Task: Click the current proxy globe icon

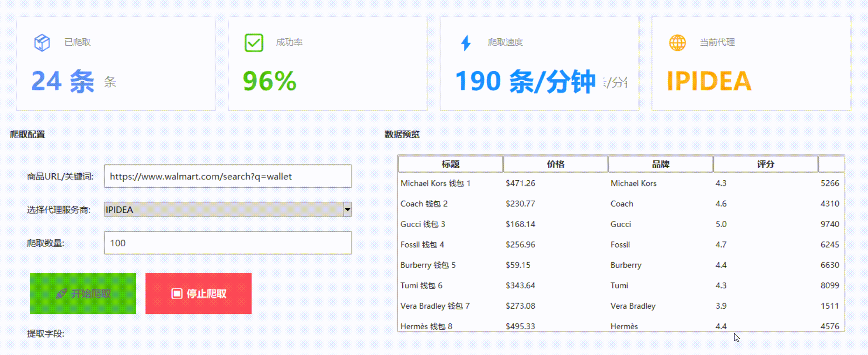Action: pos(678,43)
